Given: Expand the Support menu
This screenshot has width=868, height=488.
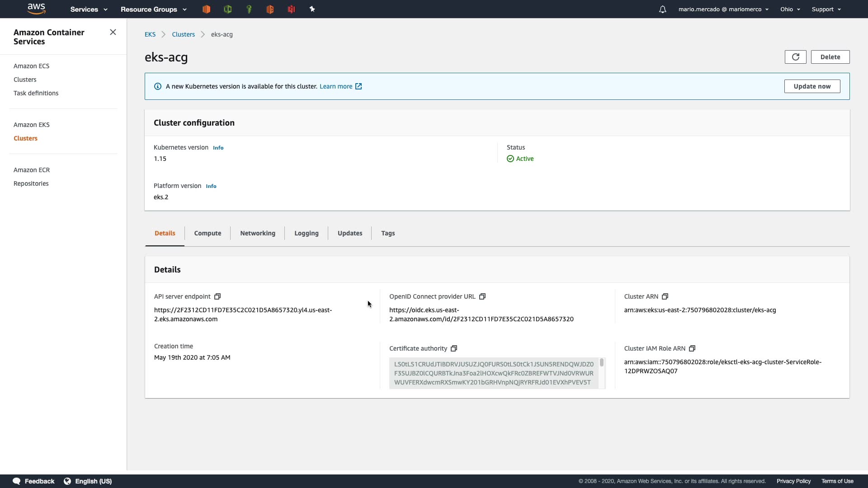Looking at the screenshot, I should [826, 9].
